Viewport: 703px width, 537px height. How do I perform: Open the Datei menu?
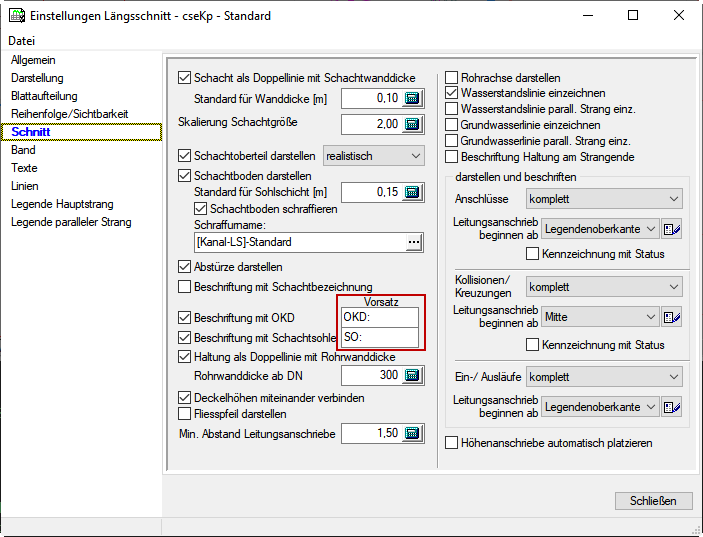point(21,41)
